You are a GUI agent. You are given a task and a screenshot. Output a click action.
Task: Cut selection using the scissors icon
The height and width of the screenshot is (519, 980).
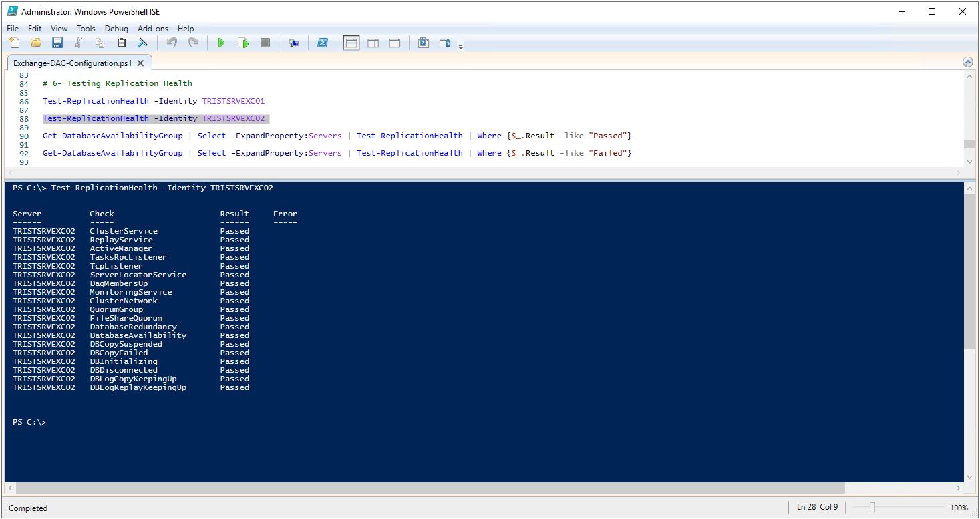click(79, 43)
